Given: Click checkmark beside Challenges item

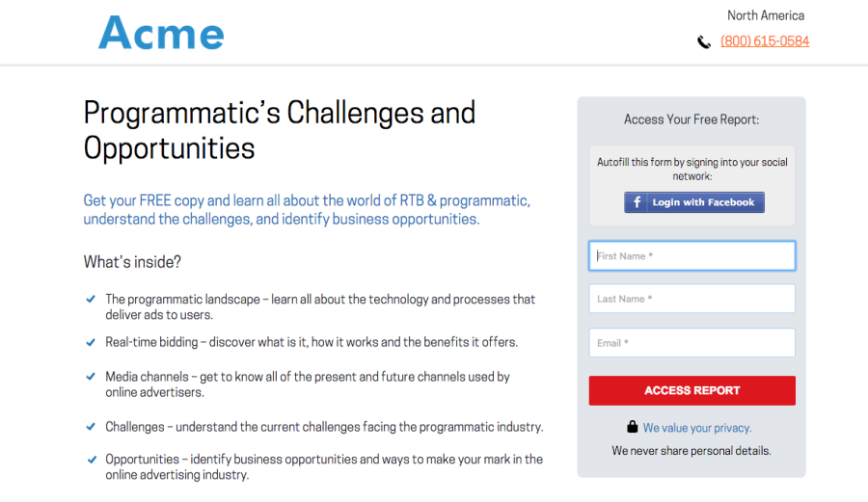Looking at the screenshot, I should point(91,426).
